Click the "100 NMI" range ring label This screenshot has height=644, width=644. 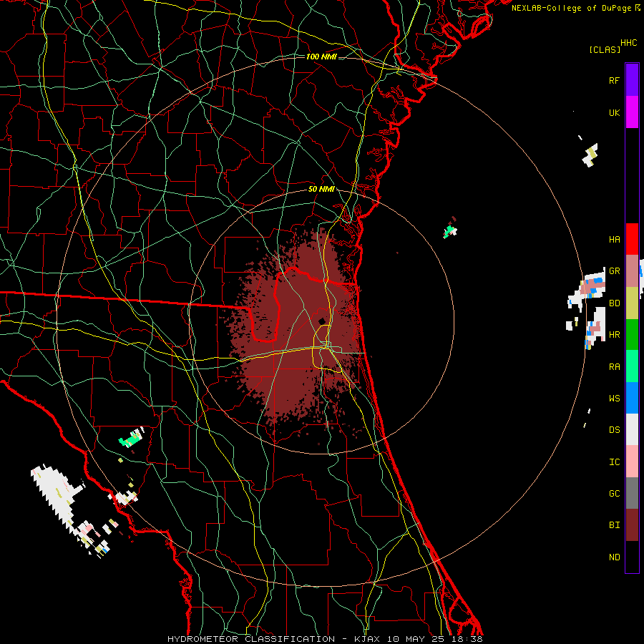(x=321, y=57)
